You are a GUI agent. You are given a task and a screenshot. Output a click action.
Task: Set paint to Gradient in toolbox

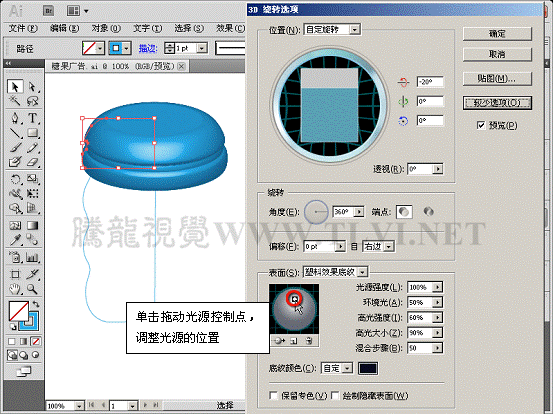pos(24,341)
